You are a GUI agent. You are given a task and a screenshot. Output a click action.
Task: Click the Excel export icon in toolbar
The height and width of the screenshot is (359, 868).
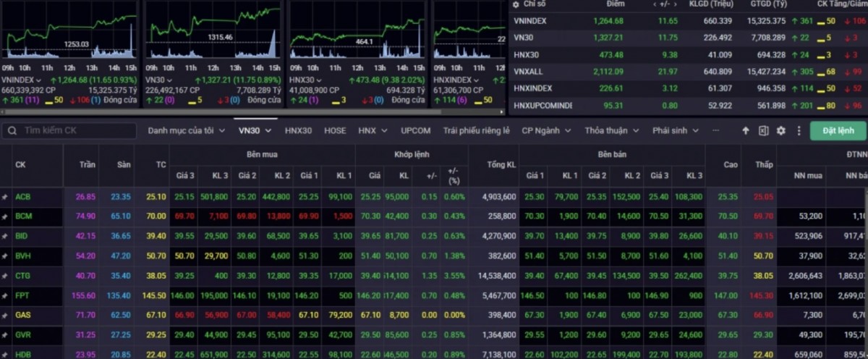click(x=763, y=131)
